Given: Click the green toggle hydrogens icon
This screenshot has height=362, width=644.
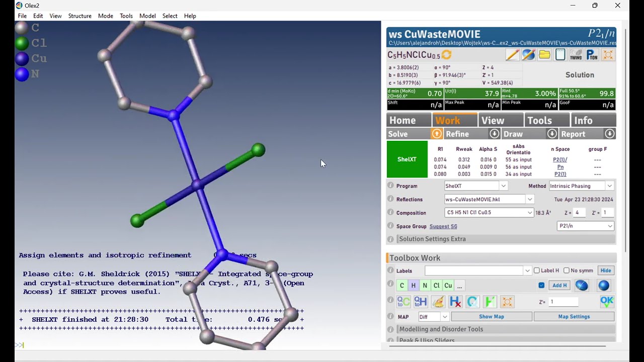Looking at the screenshot, I should coord(490,302).
